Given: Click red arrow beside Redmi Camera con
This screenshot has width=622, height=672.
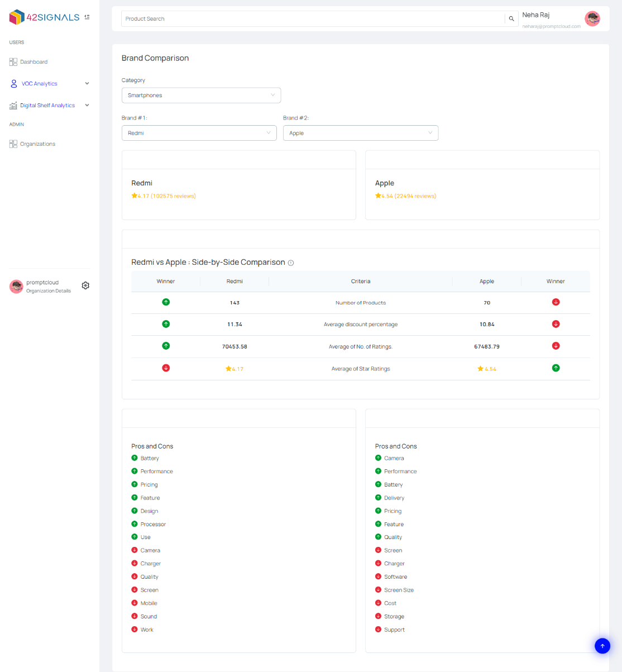Looking at the screenshot, I should 135,550.
